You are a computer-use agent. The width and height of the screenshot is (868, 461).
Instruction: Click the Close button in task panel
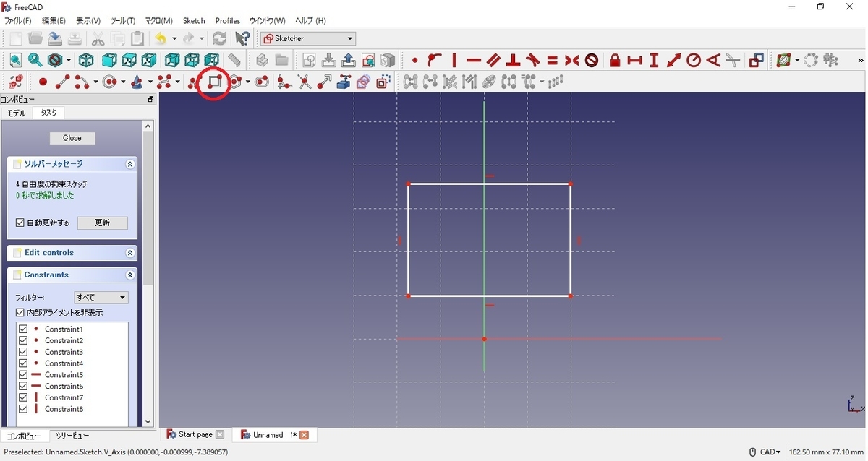click(x=72, y=138)
